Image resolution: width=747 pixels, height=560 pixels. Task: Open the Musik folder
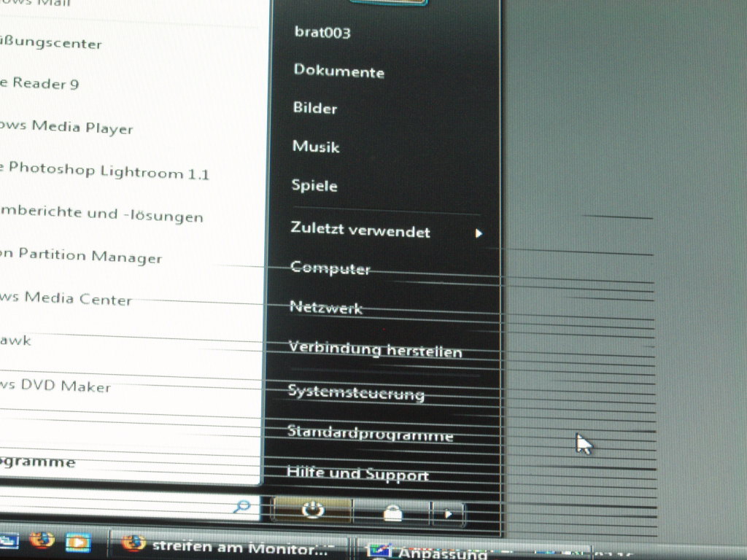pyautogui.click(x=316, y=146)
